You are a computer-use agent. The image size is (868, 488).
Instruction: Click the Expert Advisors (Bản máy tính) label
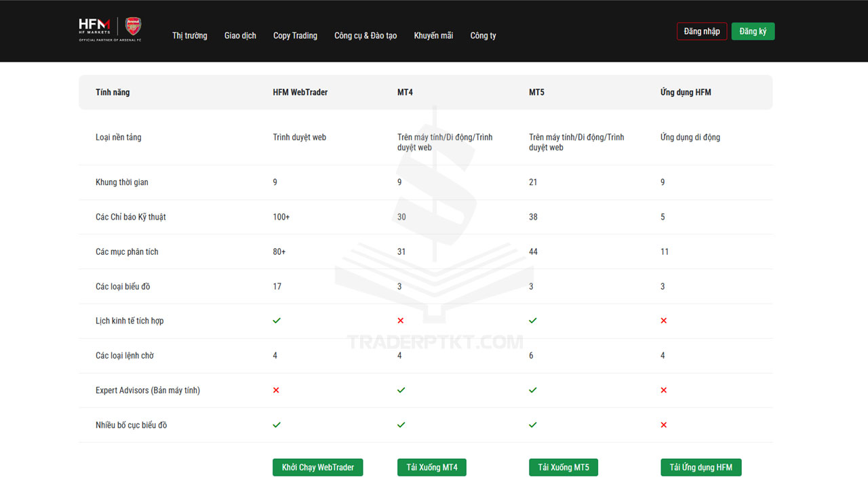tap(148, 390)
